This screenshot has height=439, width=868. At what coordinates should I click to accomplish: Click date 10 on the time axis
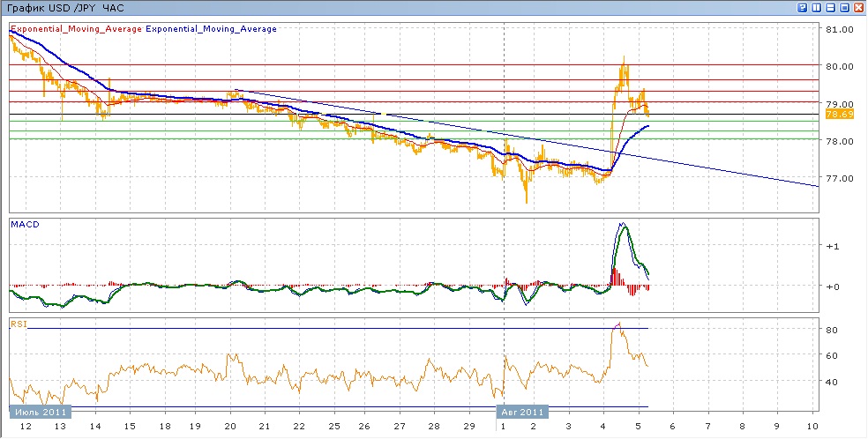tap(812, 427)
